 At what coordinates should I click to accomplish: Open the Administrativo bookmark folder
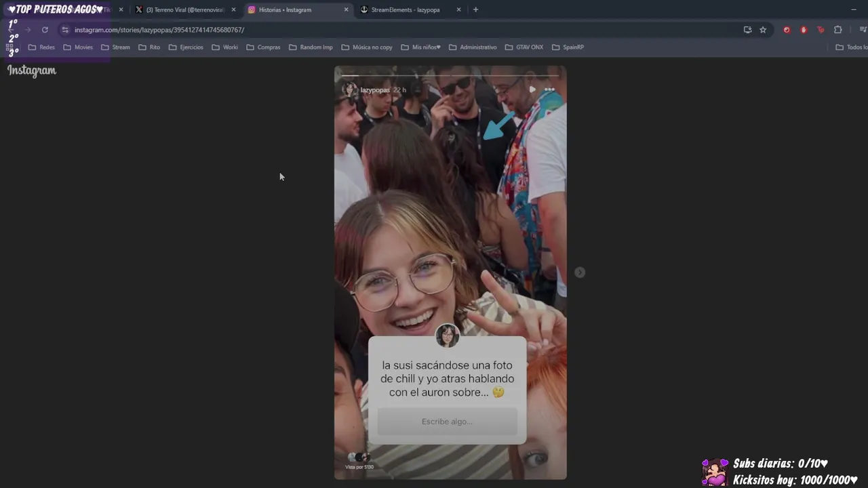pyautogui.click(x=473, y=47)
